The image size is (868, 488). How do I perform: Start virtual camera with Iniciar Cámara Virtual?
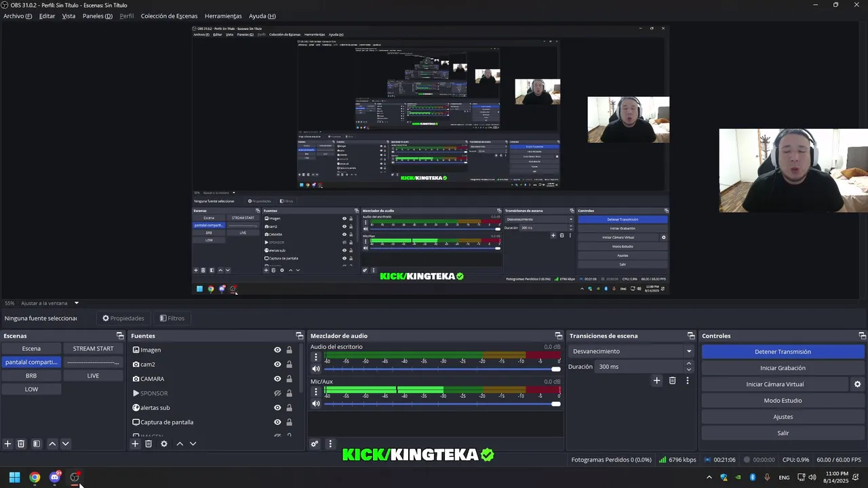(774, 384)
